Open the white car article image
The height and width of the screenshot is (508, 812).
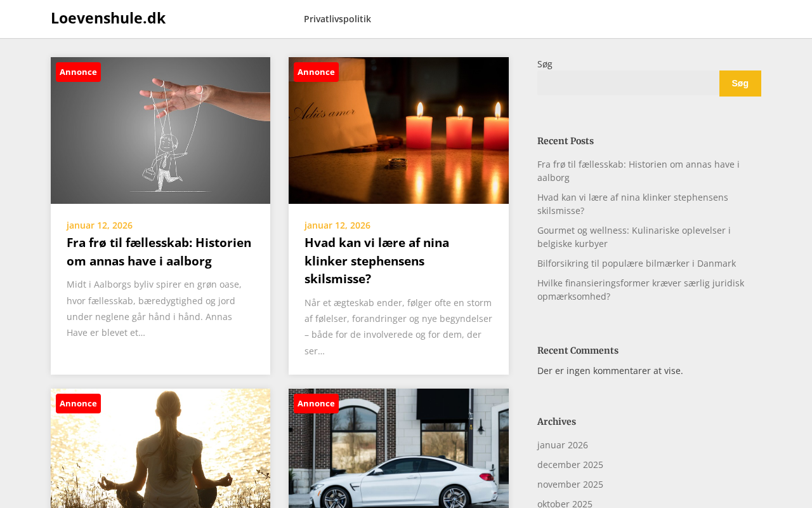point(398,448)
